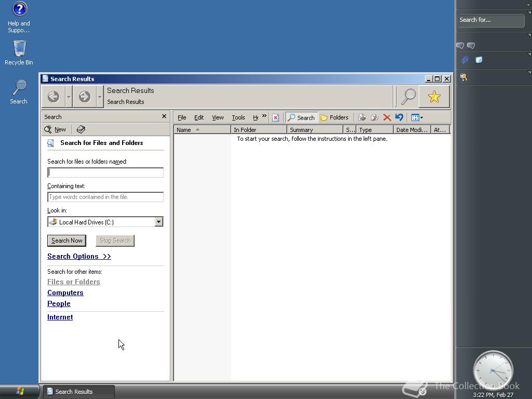
Task: Focus the files or folders named field
Action: (105, 172)
